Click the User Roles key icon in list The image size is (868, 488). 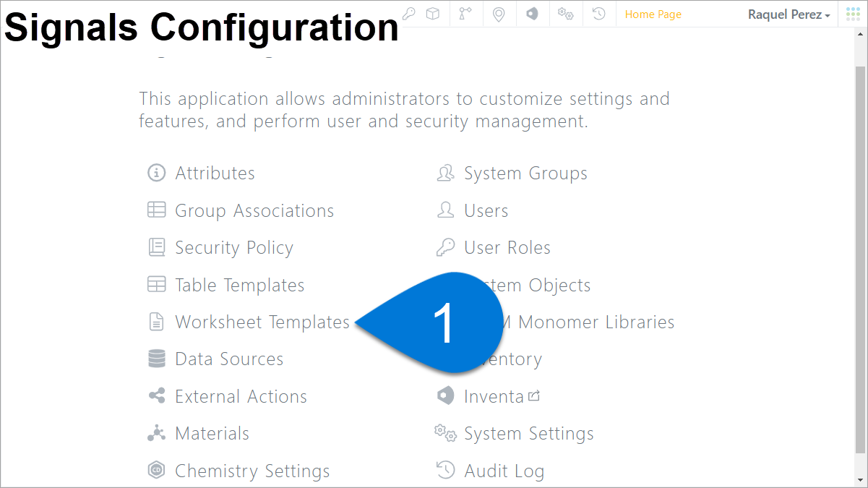click(445, 247)
